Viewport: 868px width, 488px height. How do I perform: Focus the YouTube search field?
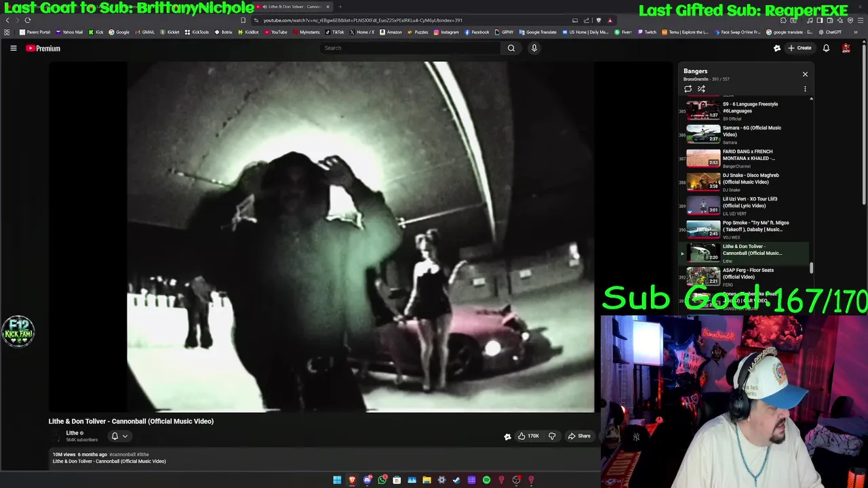pos(410,48)
